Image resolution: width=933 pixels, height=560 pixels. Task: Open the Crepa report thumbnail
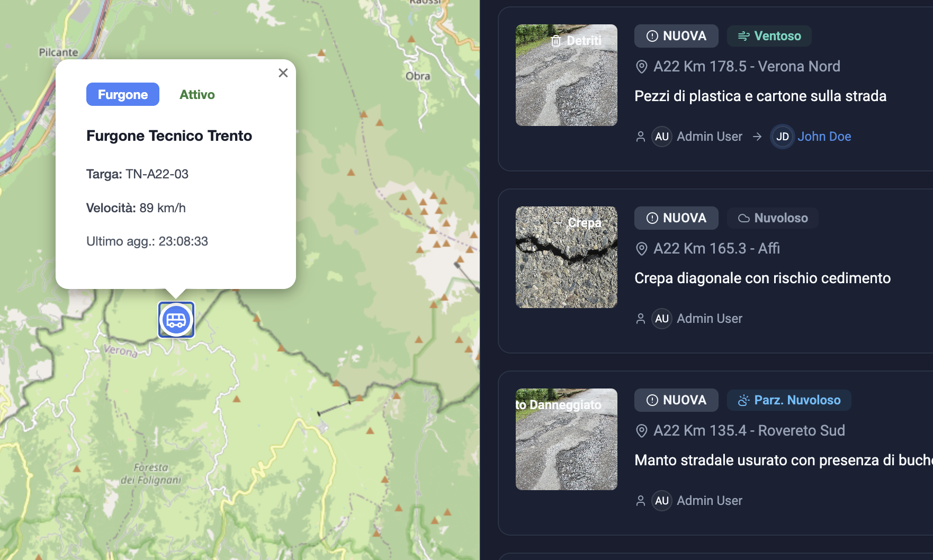coord(567,257)
